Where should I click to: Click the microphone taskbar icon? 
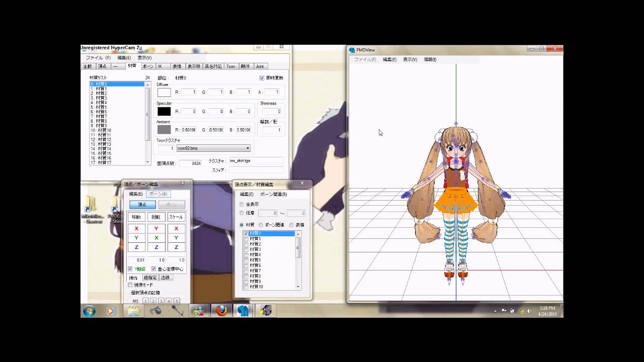pos(177,311)
